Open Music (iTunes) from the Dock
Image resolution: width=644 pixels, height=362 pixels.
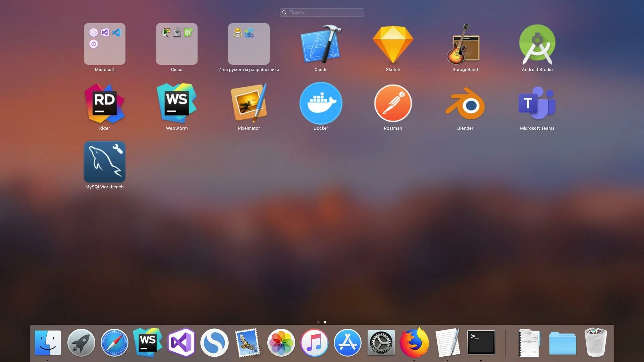pyautogui.click(x=314, y=343)
